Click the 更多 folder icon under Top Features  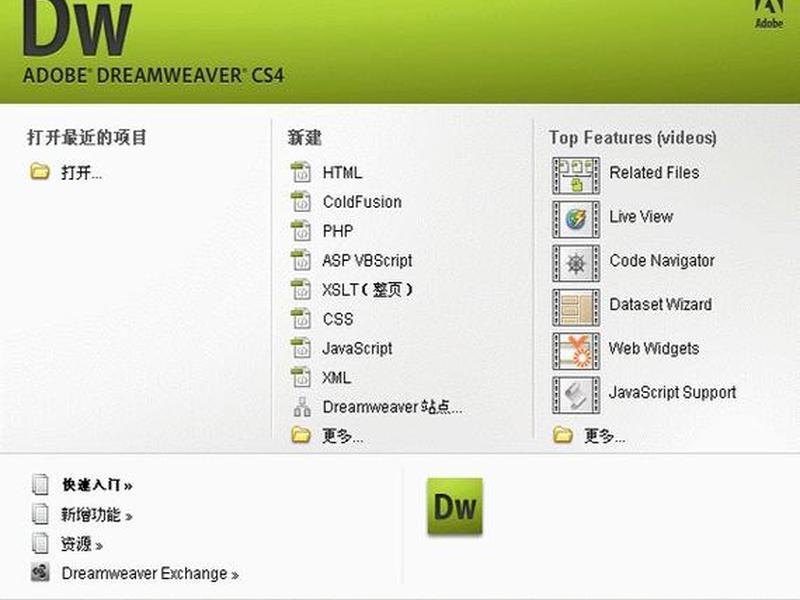coord(563,435)
